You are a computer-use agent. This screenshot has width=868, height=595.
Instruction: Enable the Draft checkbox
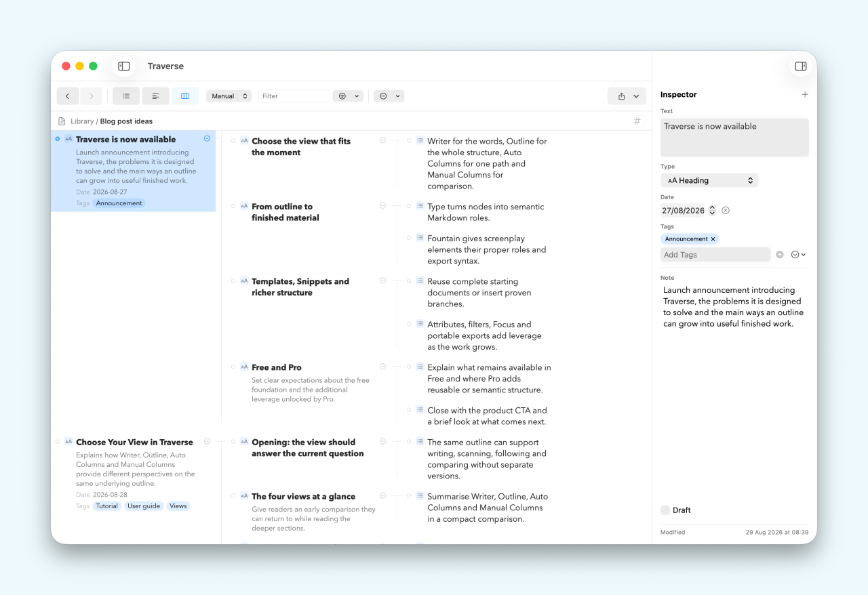[x=665, y=510]
